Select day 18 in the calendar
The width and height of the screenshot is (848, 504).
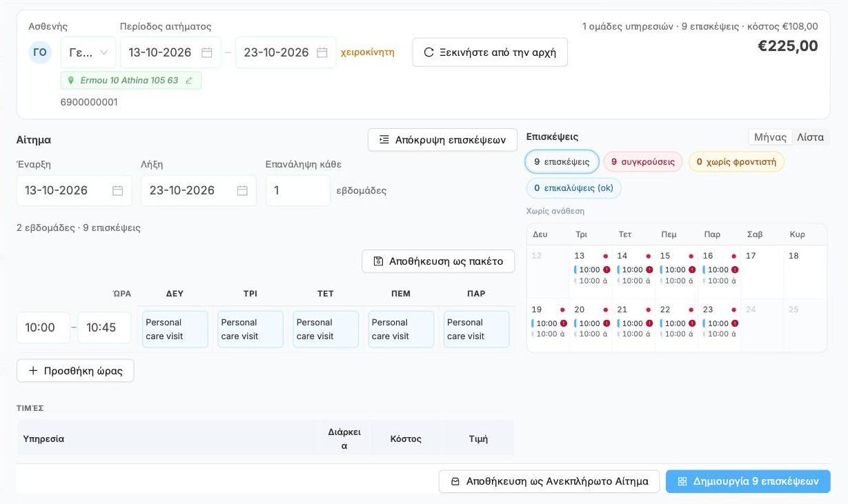point(805,272)
